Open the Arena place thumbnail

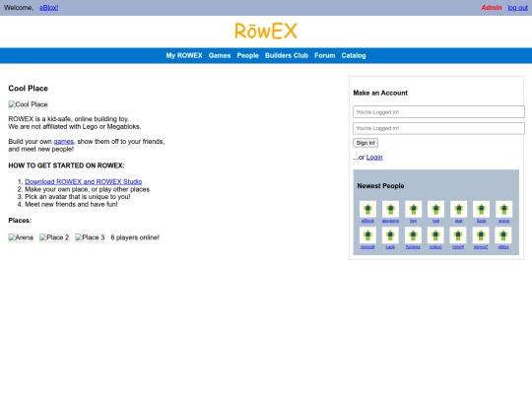21,237
